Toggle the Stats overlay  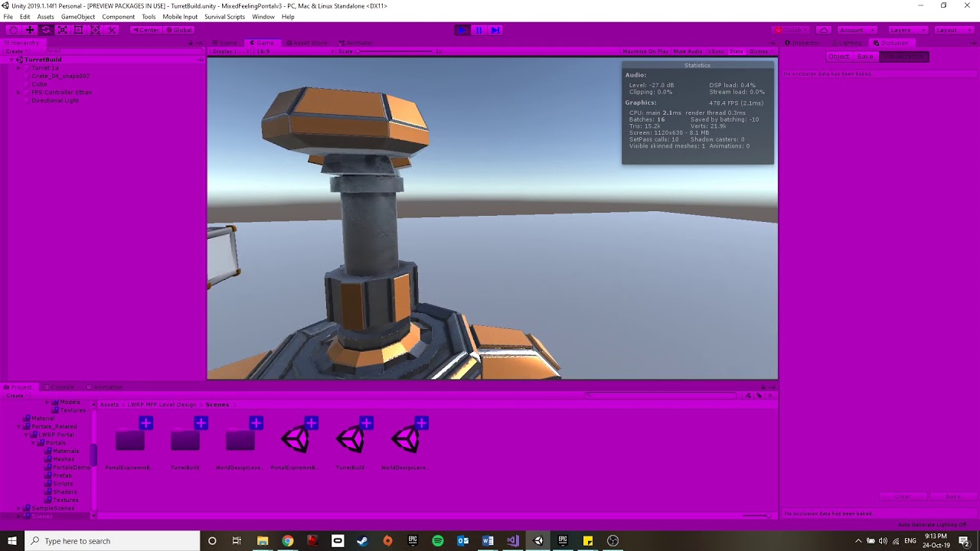point(736,51)
